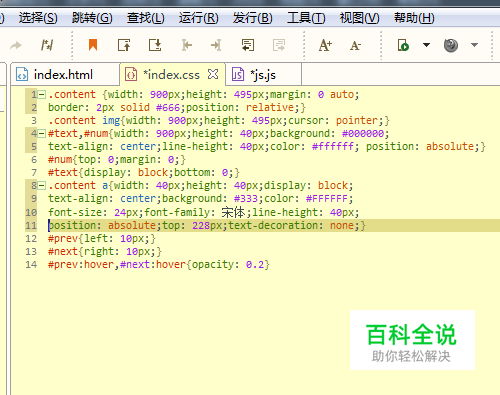
Task: Open the 选择(S) menu
Action: coord(38,18)
